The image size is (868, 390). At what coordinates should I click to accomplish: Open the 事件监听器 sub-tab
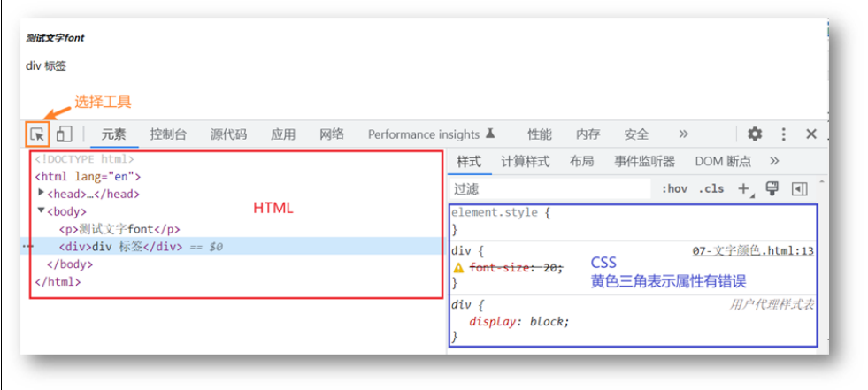(x=644, y=162)
